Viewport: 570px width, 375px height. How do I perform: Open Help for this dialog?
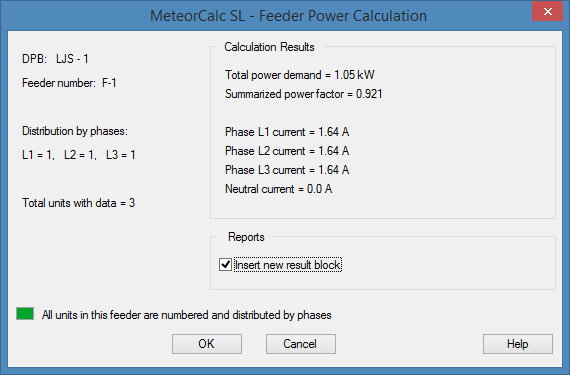518,344
